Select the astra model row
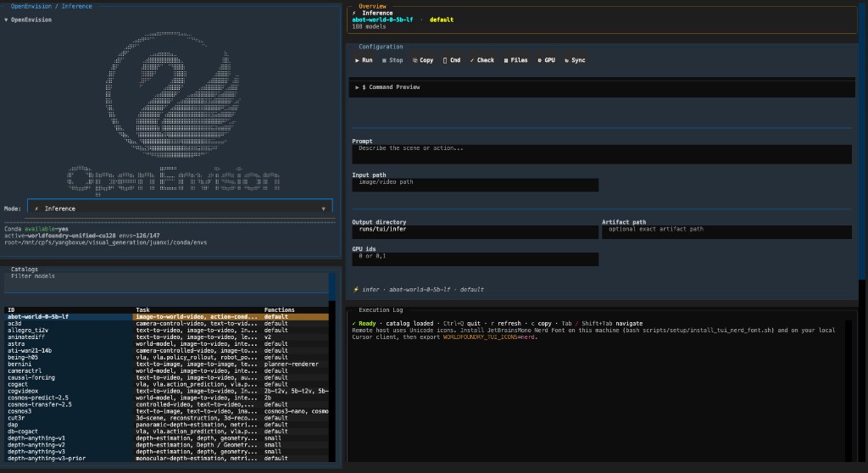 tap(166, 344)
